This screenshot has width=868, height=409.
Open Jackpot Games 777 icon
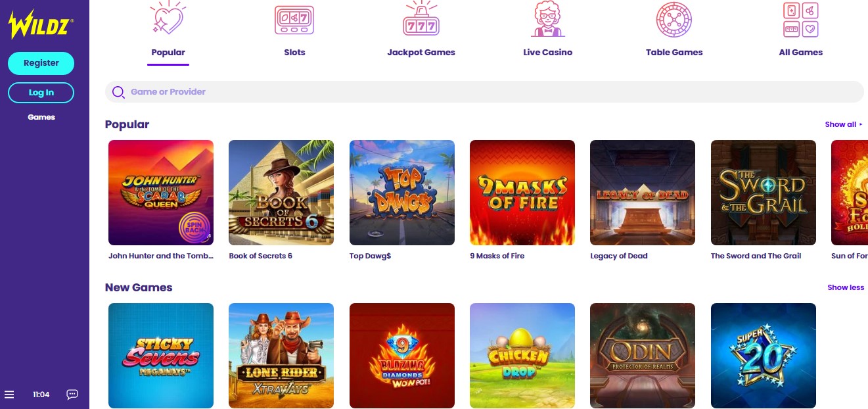click(x=421, y=18)
